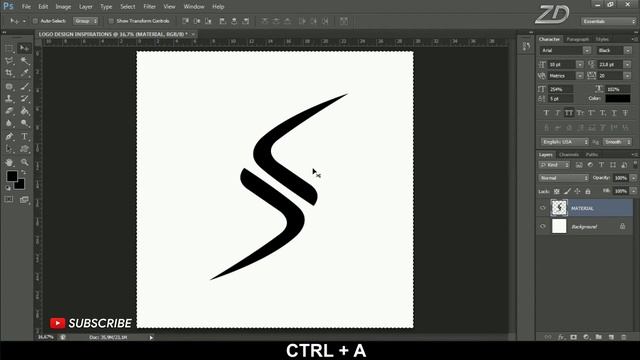The width and height of the screenshot is (640, 360).
Task: Enable the Auto-Select checkbox
Action: pyautogui.click(x=35, y=21)
